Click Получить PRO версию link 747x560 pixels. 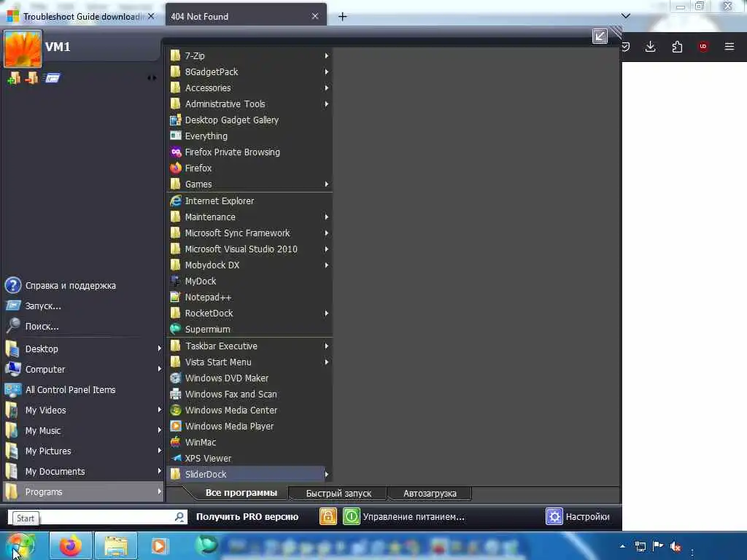click(247, 517)
